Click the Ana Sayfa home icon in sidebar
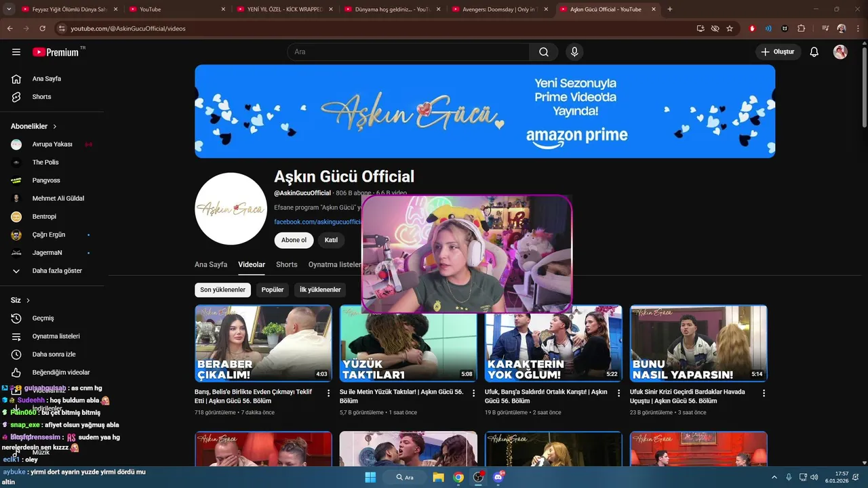The height and width of the screenshot is (488, 868). [16, 79]
